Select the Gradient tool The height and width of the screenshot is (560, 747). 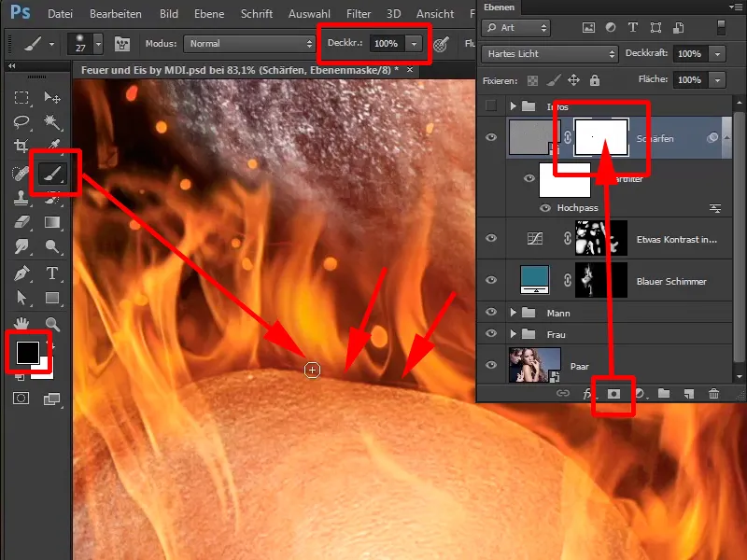pos(52,222)
